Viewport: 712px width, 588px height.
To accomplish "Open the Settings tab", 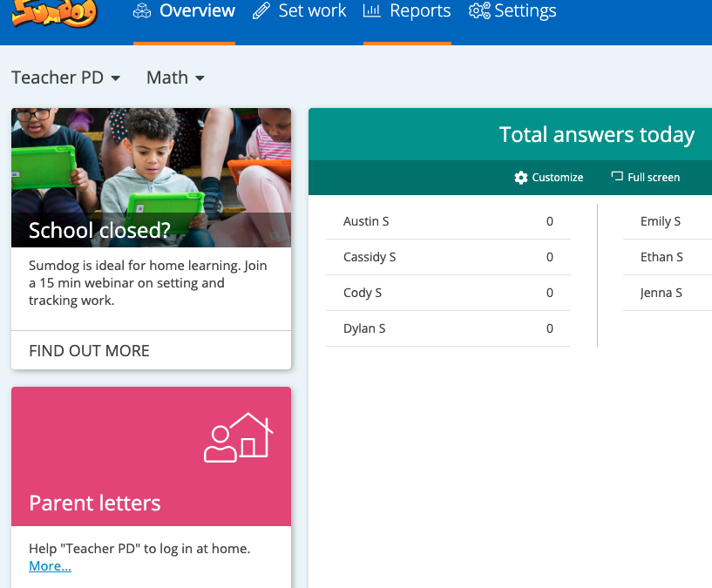I will point(512,11).
